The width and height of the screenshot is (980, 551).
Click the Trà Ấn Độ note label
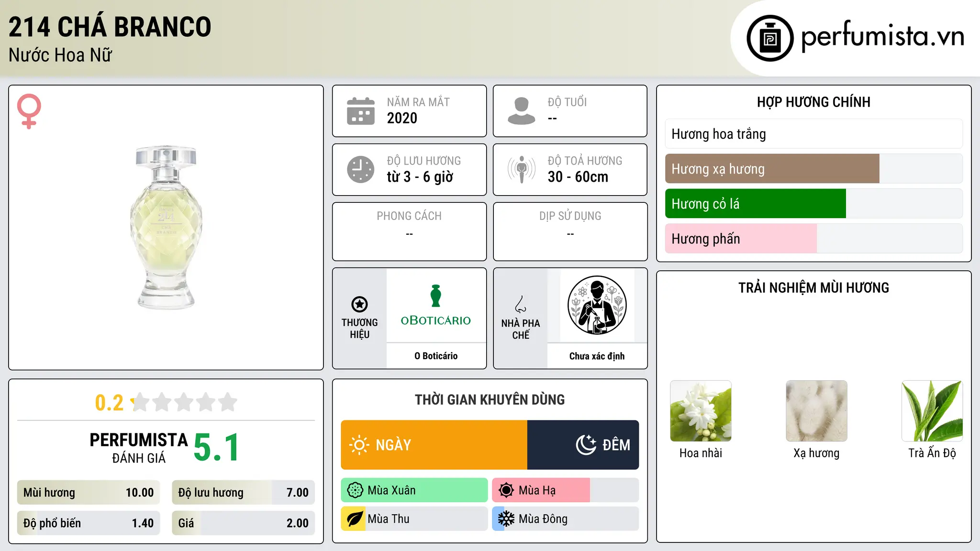[932, 453]
